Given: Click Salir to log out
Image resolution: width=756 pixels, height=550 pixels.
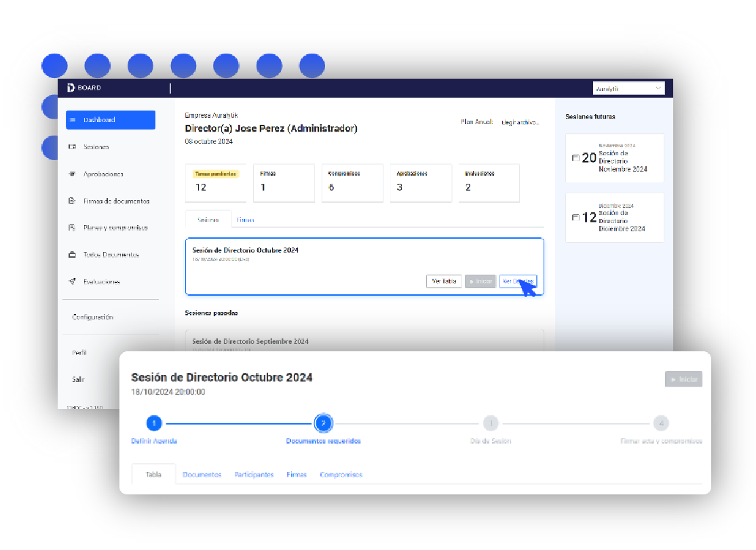Looking at the screenshot, I should click(x=77, y=380).
